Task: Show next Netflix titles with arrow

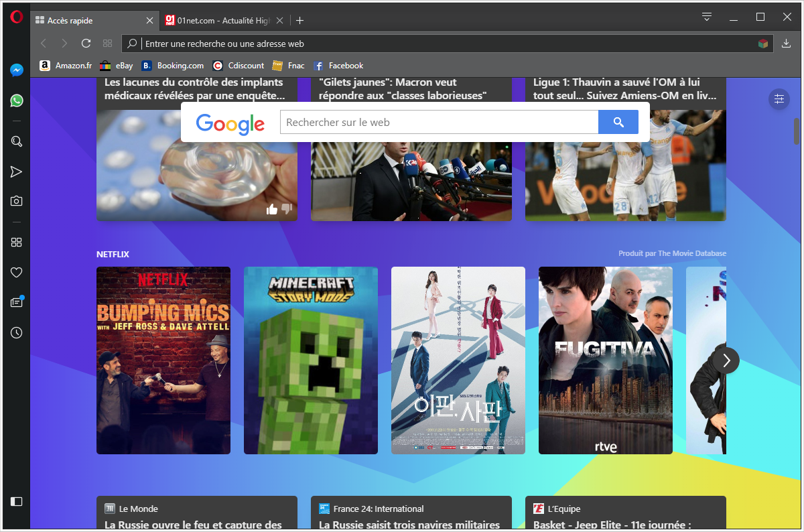Action: 726,360
